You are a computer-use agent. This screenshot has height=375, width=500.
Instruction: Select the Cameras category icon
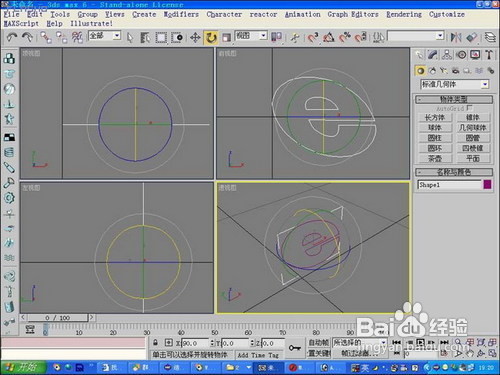(455, 71)
